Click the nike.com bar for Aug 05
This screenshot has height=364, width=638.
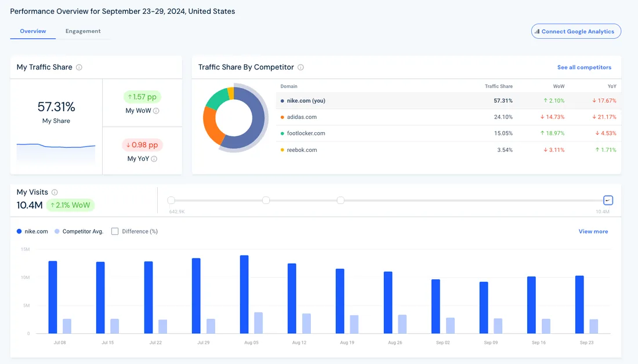click(x=244, y=294)
